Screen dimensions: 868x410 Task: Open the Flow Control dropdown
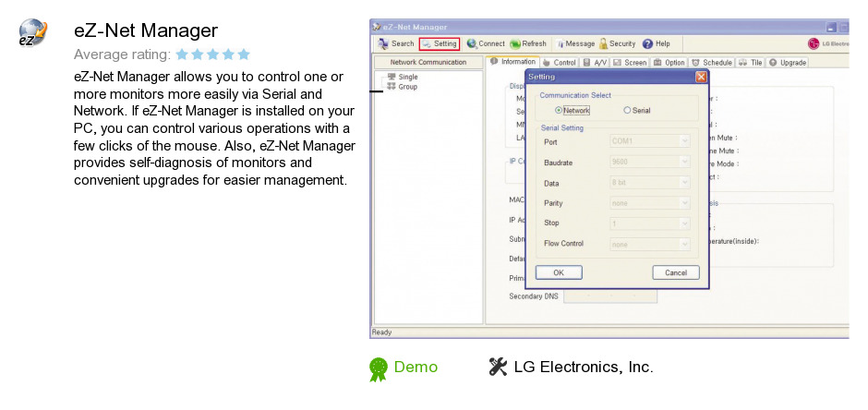(650, 244)
